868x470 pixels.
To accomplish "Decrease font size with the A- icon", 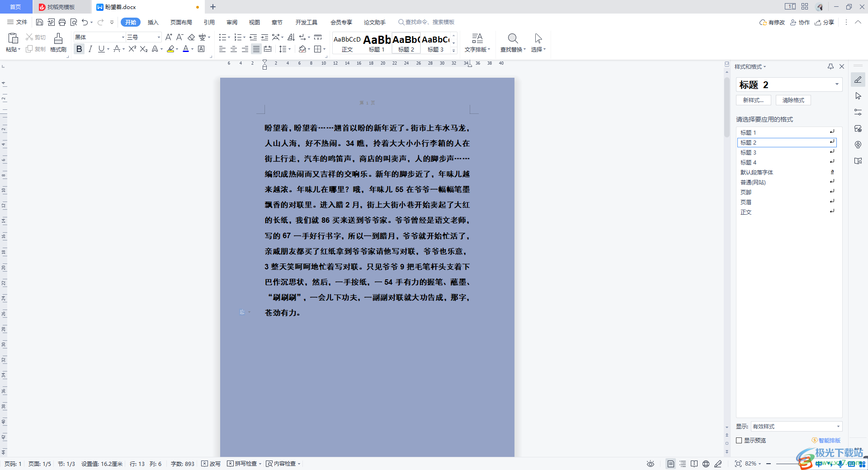I will click(179, 37).
